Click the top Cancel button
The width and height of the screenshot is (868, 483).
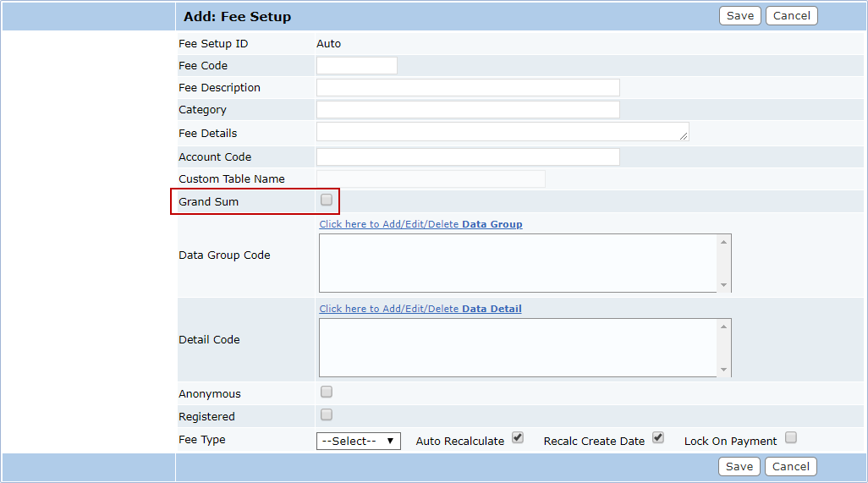[x=791, y=16]
